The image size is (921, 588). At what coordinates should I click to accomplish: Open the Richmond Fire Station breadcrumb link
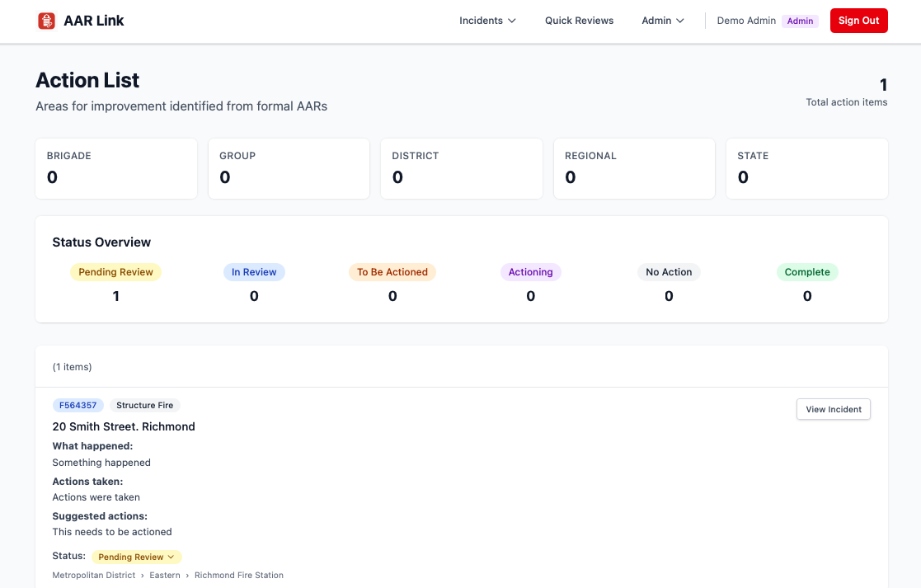click(x=238, y=575)
